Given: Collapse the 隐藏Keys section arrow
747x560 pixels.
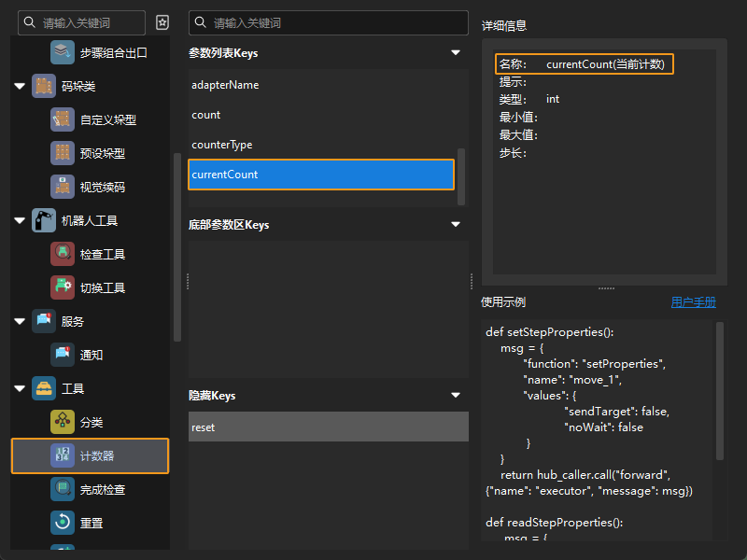Looking at the screenshot, I should (x=456, y=396).
